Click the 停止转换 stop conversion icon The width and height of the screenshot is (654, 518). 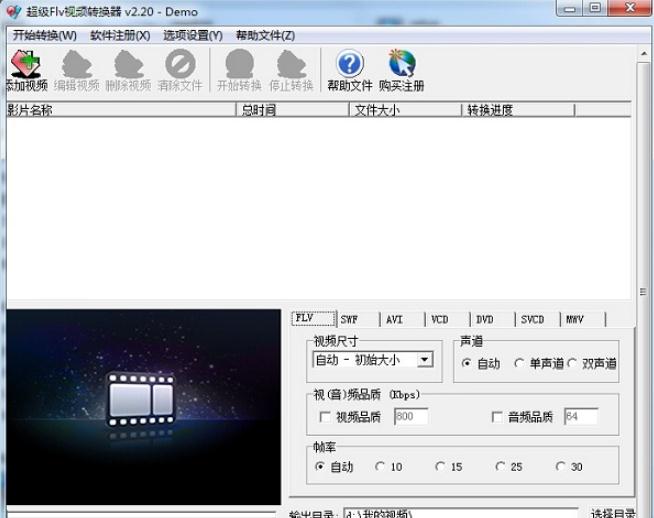tap(292, 64)
